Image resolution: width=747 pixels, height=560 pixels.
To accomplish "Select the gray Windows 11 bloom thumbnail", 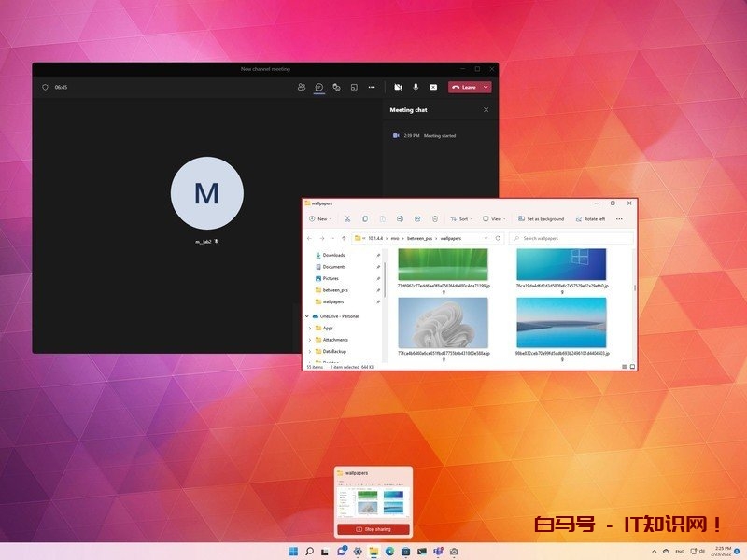I will (x=443, y=323).
